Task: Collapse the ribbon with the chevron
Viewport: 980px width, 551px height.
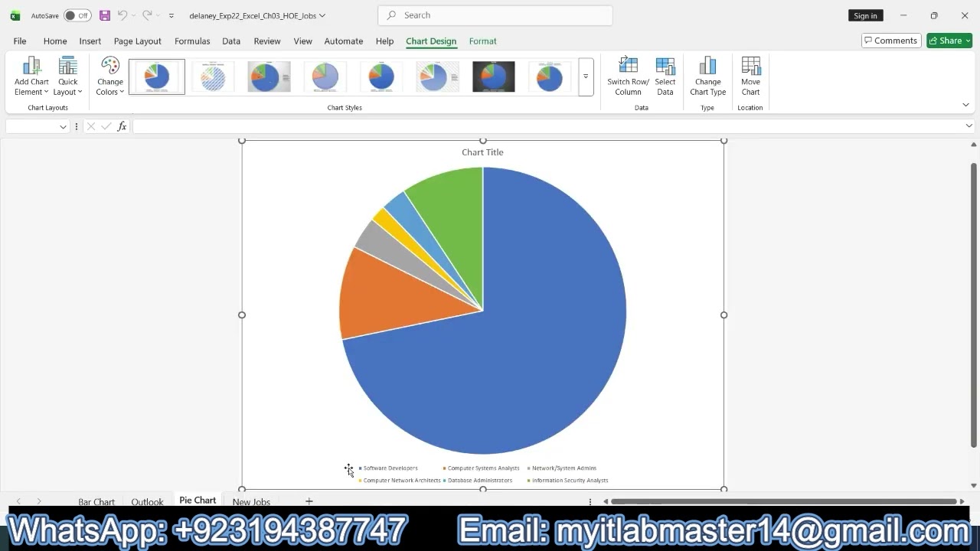Action: tap(965, 105)
